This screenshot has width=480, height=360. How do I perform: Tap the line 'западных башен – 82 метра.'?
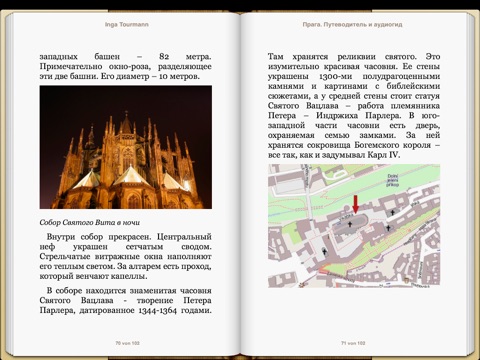[125, 56]
